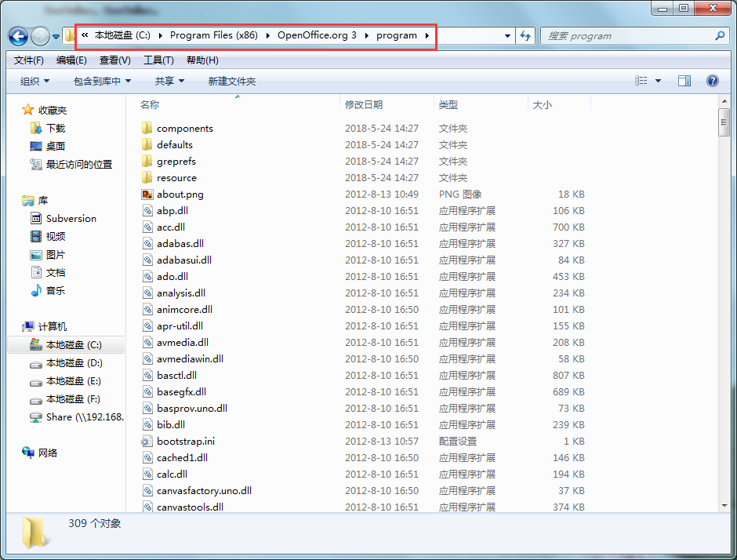Image resolution: width=737 pixels, height=560 pixels.
Task: Select the about.png image file
Action: click(180, 195)
